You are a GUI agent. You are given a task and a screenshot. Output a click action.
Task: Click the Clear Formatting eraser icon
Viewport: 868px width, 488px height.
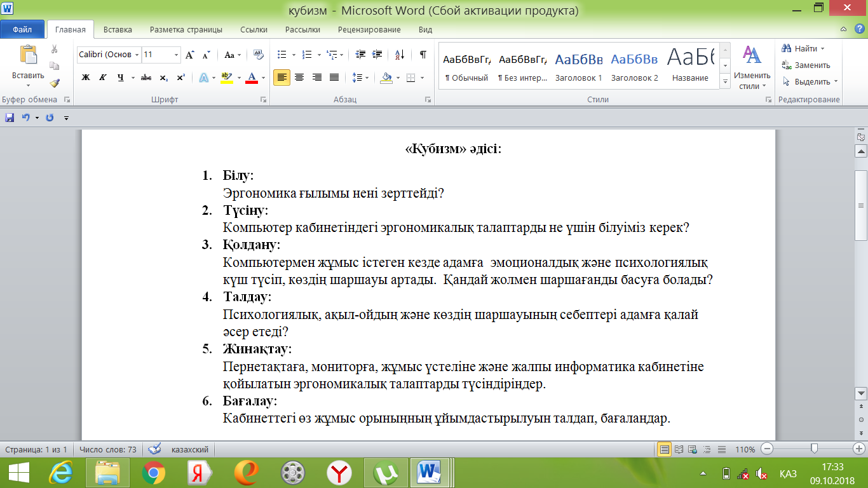pyautogui.click(x=258, y=55)
